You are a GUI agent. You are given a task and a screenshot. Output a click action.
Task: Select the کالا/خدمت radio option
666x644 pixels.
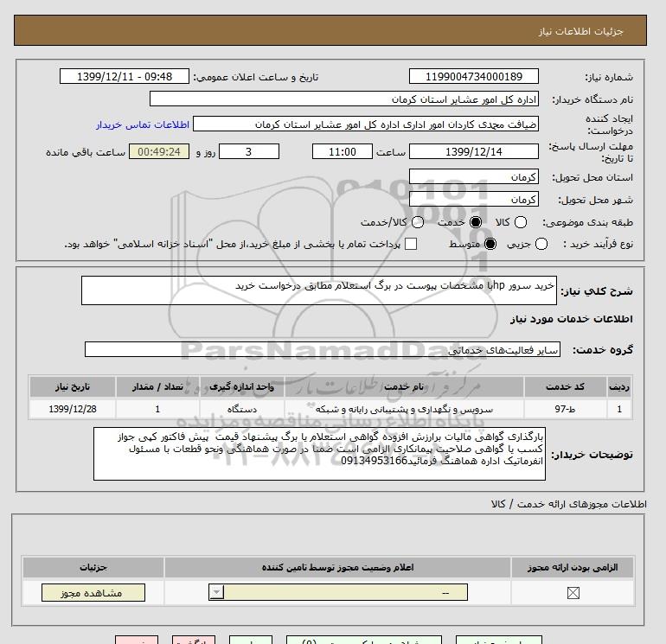point(418,222)
